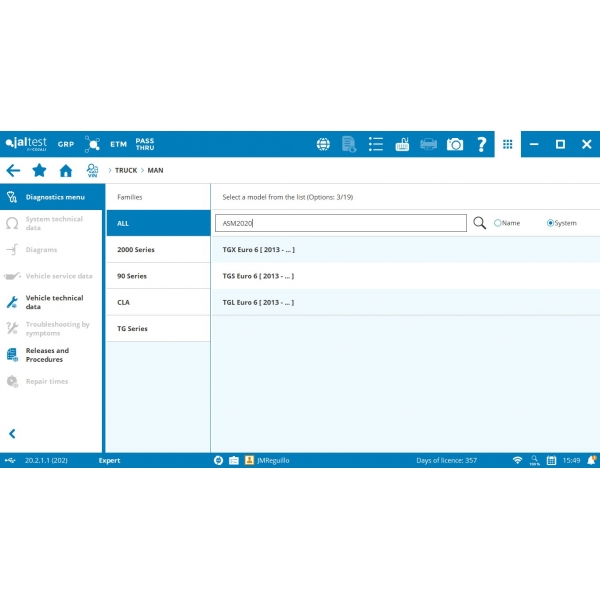Click the ASM2020 search input field

coord(341,223)
